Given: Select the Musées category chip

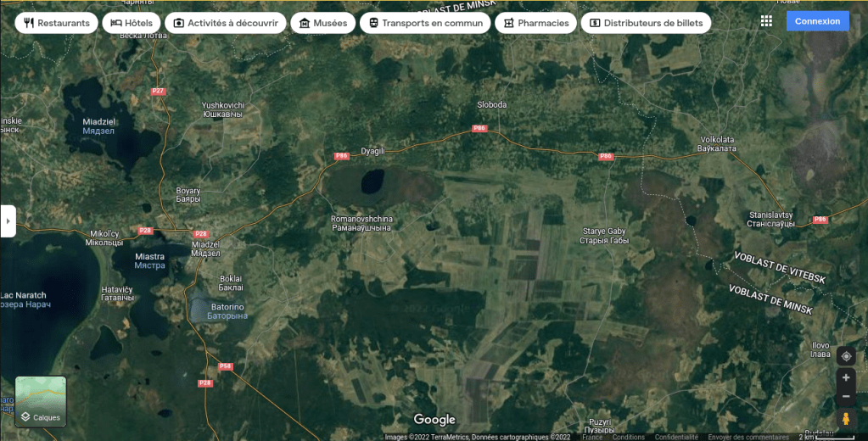Looking at the screenshot, I should pyautogui.click(x=322, y=23).
